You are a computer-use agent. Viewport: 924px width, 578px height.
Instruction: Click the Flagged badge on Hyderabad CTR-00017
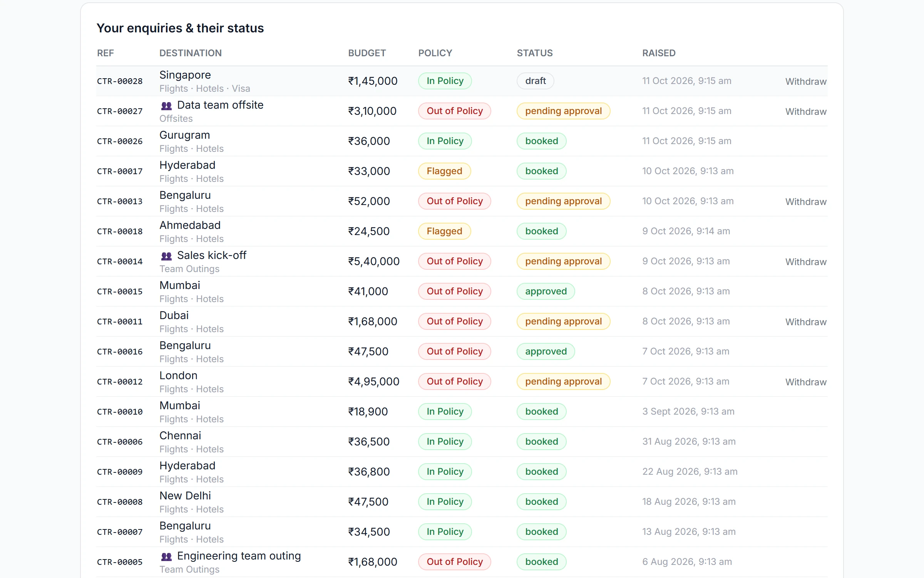[444, 171]
